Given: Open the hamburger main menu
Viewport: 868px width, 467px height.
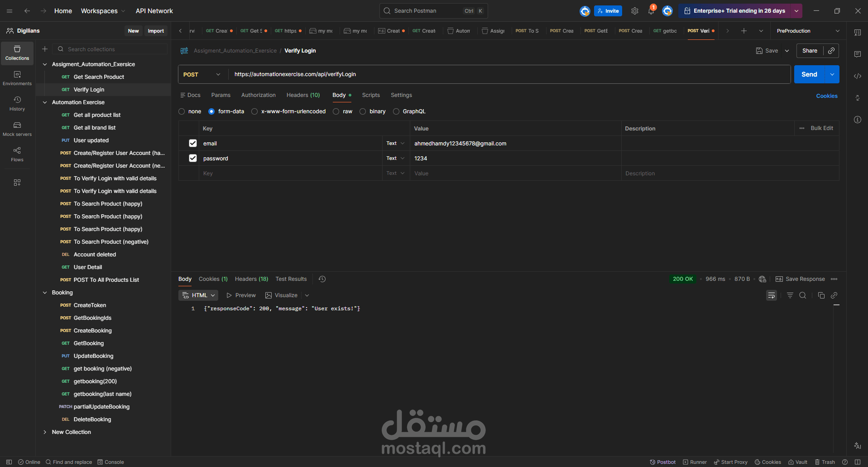Looking at the screenshot, I should [10, 11].
